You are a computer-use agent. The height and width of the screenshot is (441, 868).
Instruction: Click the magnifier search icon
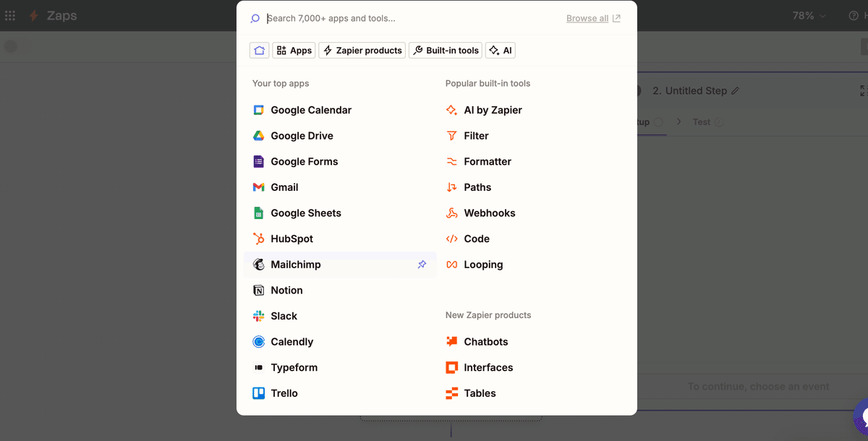[x=255, y=19]
